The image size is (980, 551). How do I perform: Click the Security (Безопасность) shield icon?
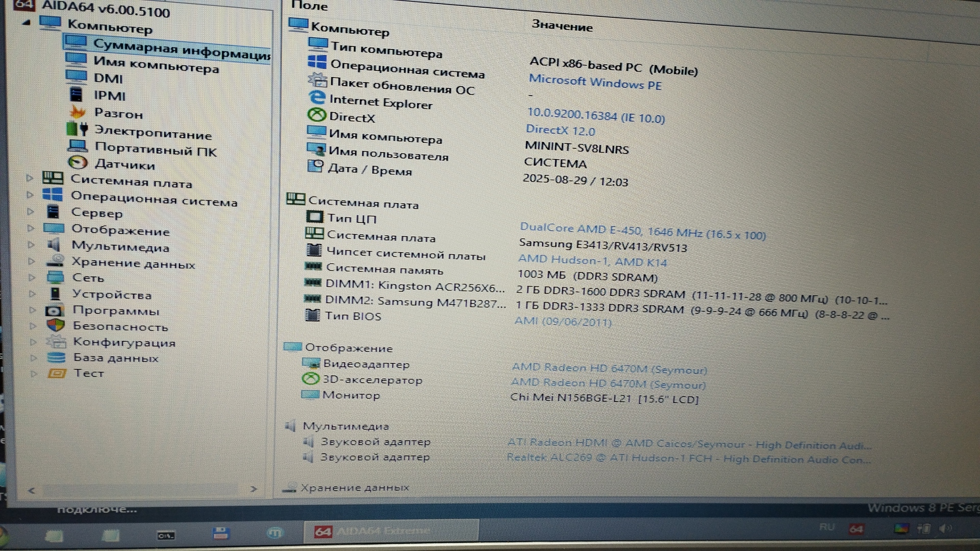(x=55, y=325)
